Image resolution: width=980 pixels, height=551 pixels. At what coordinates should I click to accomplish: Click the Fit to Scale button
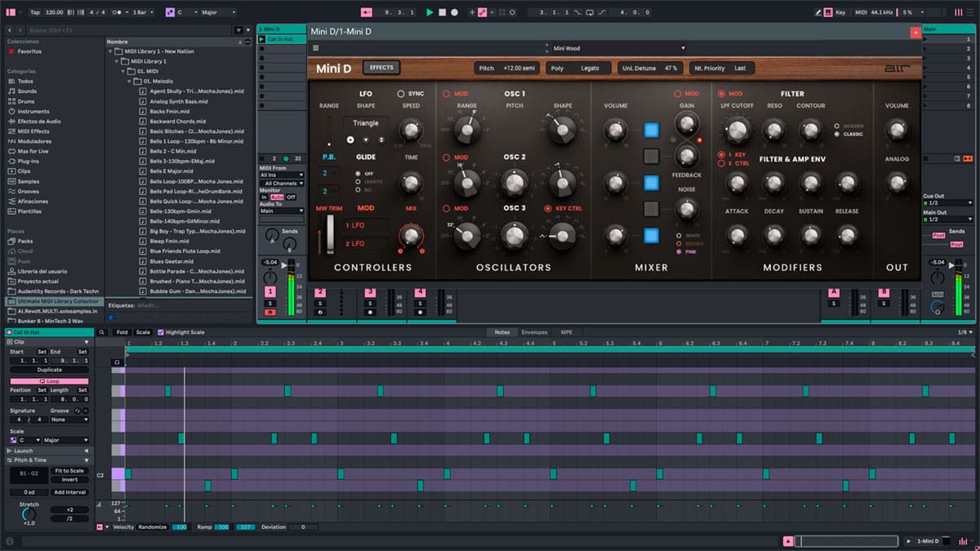coord(69,470)
